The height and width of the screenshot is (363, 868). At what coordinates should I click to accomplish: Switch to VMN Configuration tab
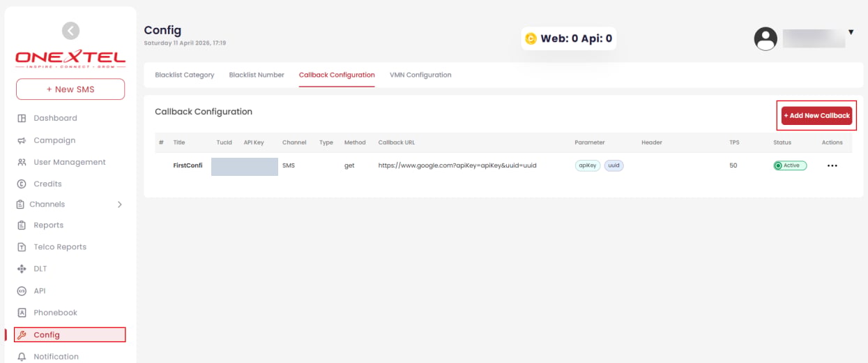420,75
